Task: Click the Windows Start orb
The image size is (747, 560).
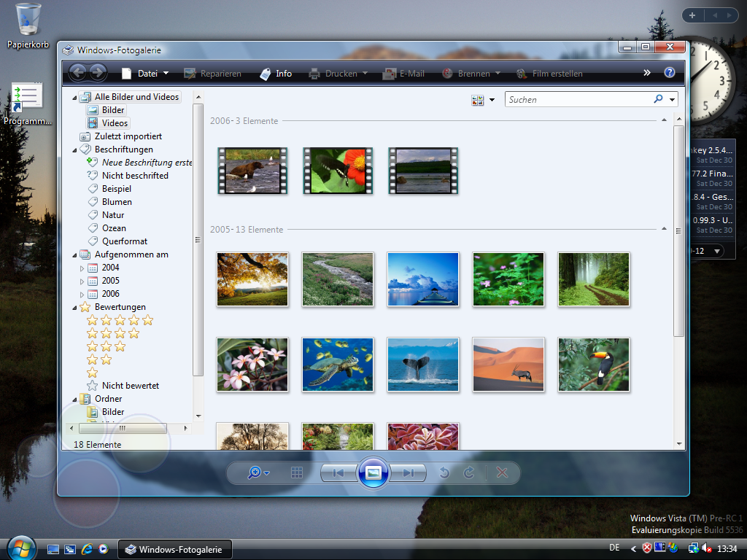Action: coord(21,548)
